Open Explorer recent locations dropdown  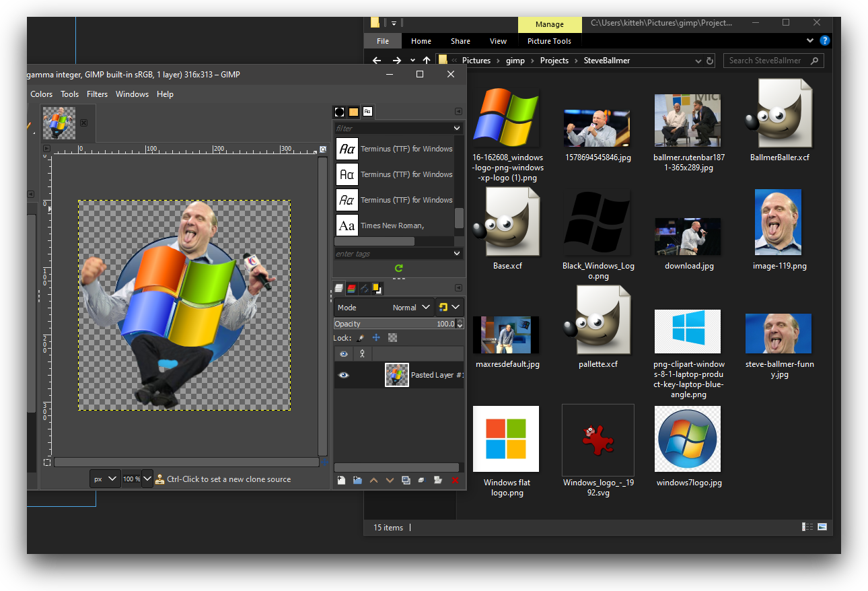[x=412, y=61]
